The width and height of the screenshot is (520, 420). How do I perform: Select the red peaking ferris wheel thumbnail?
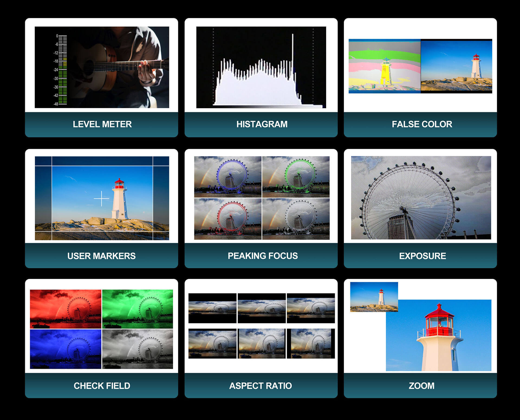228,219
